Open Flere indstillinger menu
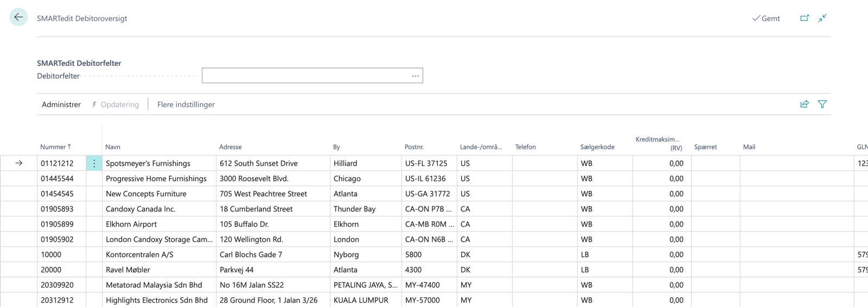868x307 pixels. click(186, 104)
